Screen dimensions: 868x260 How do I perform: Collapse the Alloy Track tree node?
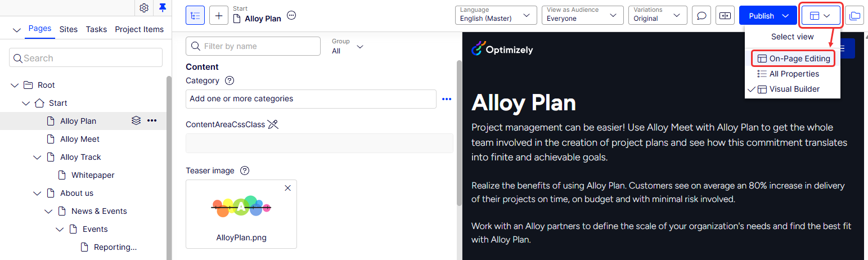pos(37,157)
